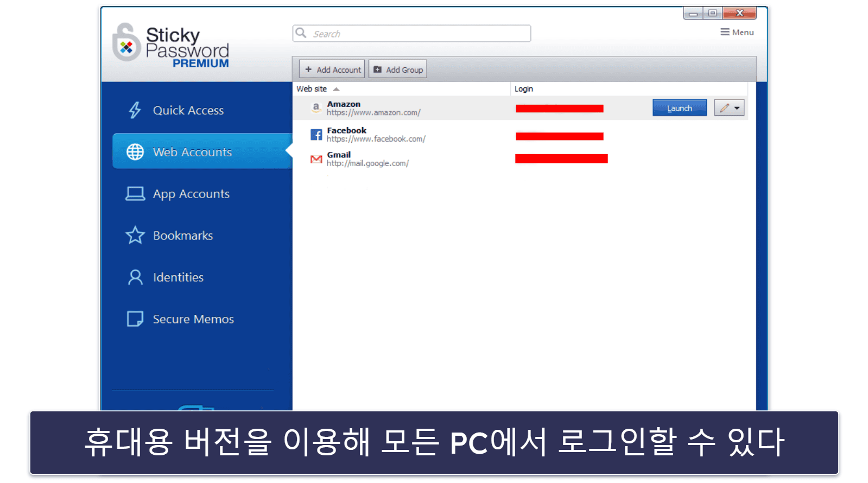
Task: Minimize the Sticky Password window
Action: coord(693,14)
